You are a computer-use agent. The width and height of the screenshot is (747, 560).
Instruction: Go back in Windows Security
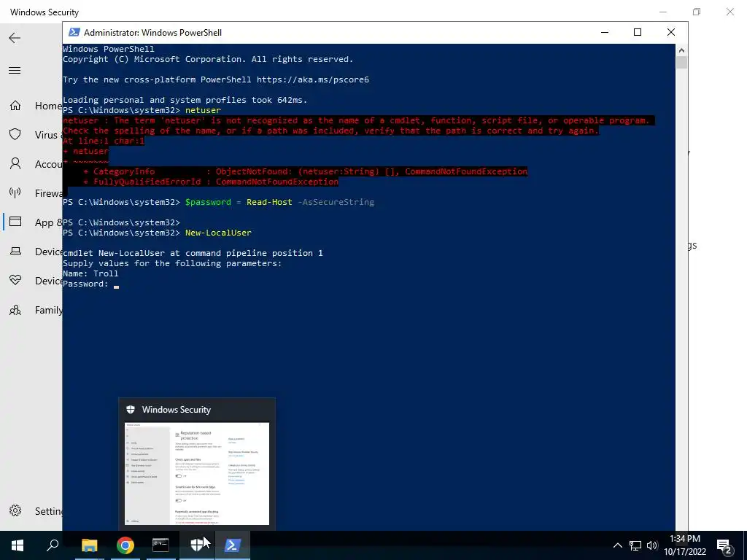pyautogui.click(x=15, y=38)
